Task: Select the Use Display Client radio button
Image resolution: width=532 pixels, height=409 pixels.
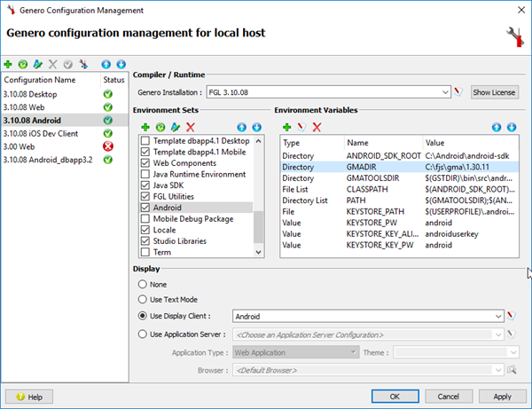Action: 143,316
